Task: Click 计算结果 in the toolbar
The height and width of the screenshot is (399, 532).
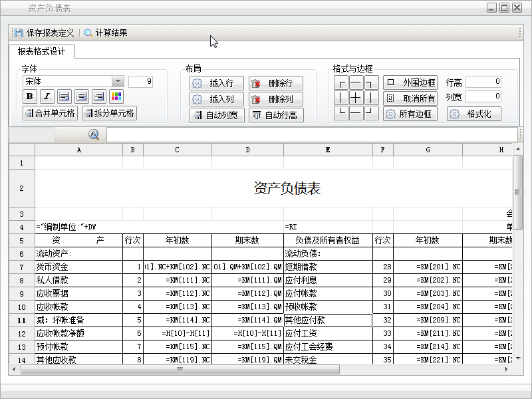Action: 106,33
